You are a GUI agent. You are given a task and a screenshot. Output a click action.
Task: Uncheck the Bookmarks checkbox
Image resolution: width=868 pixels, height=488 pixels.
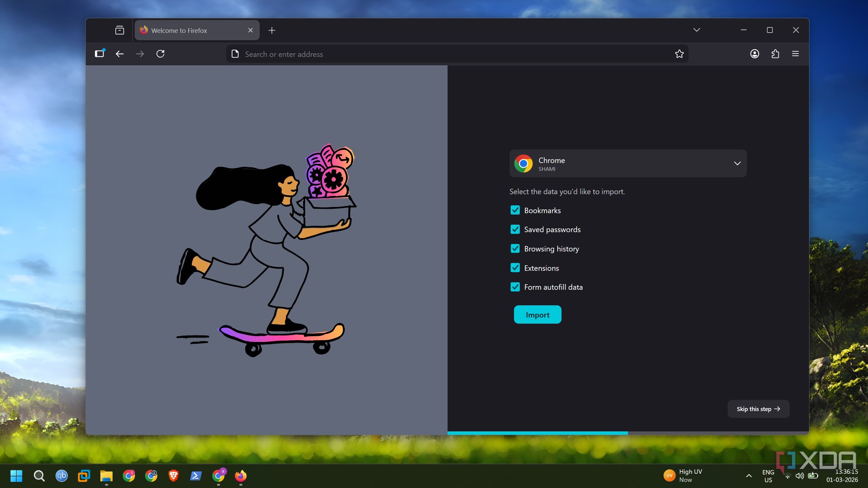coord(515,210)
